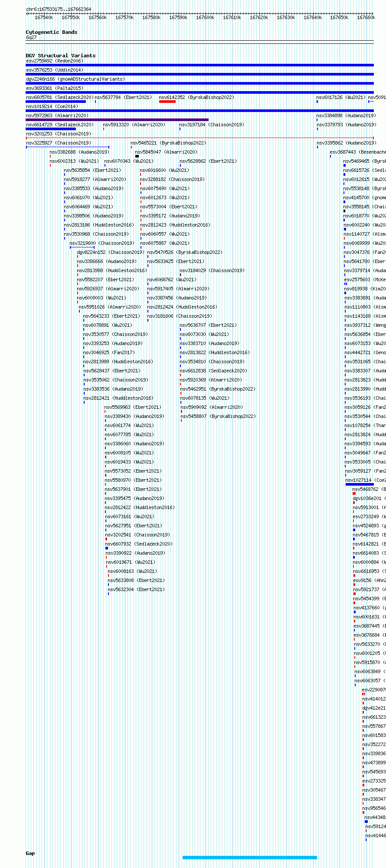The height and width of the screenshot is (868, 386).
Task: Open nsv6142352 (ByrskaBishop2022) variant label
Action: coord(196,97)
